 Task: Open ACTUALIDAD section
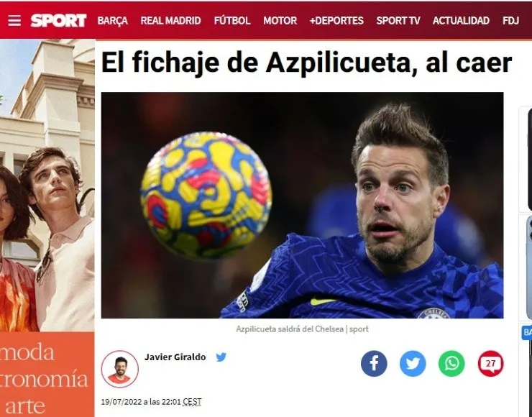(461, 21)
